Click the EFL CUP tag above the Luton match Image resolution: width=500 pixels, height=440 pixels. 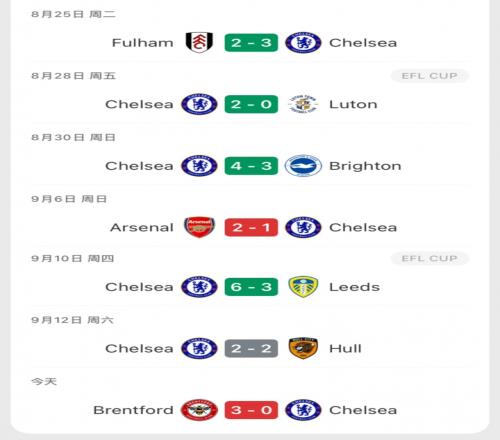tap(430, 76)
